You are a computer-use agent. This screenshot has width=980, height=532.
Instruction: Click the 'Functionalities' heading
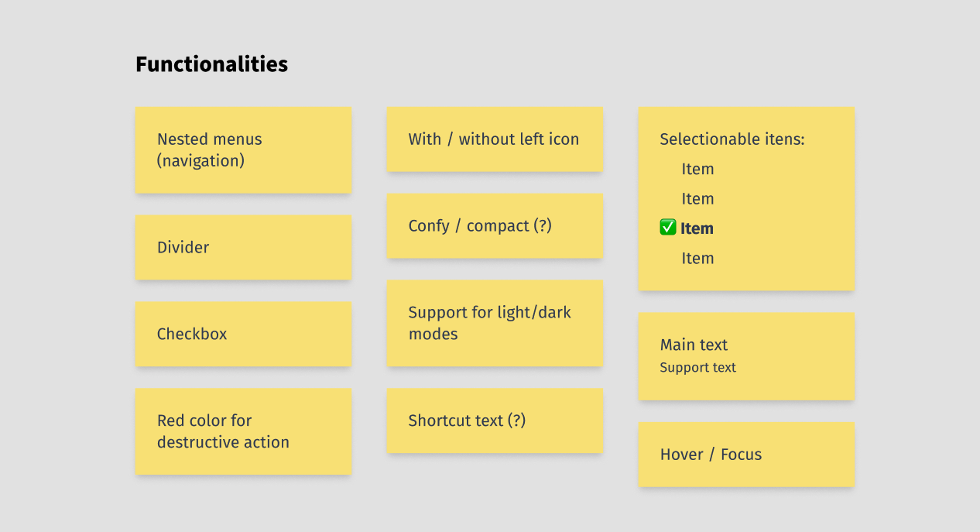click(x=211, y=64)
